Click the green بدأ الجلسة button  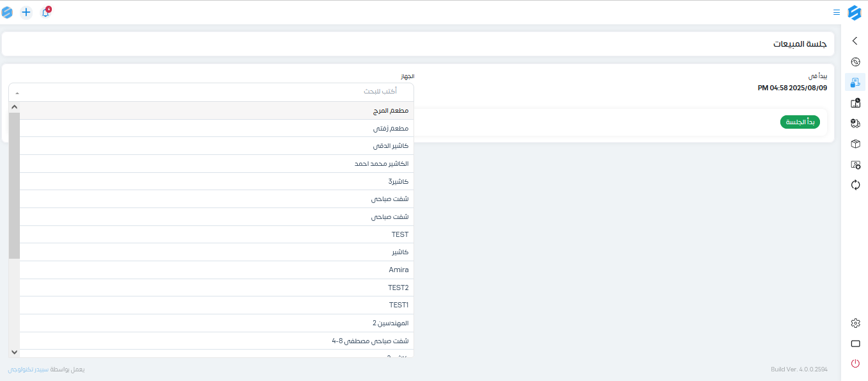click(x=800, y=122)
